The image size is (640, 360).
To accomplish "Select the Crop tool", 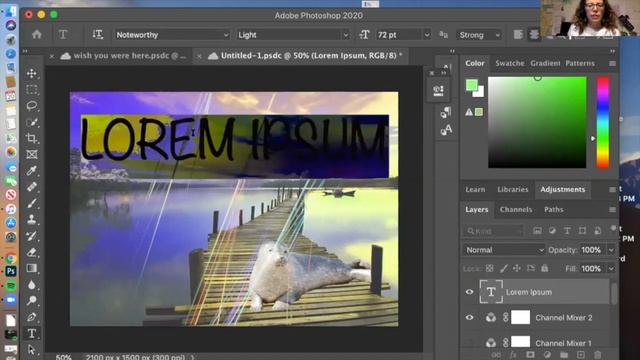I will click(32, 138).
